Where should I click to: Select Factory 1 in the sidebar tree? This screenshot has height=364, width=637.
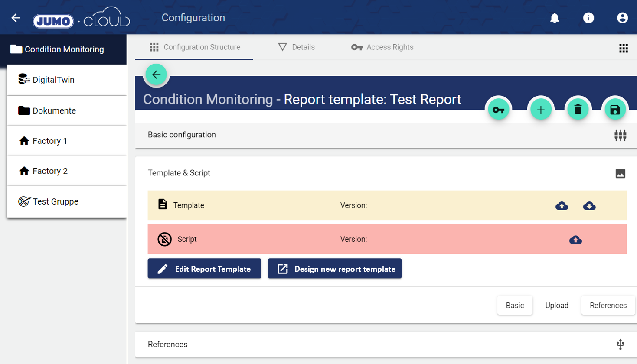50,141
